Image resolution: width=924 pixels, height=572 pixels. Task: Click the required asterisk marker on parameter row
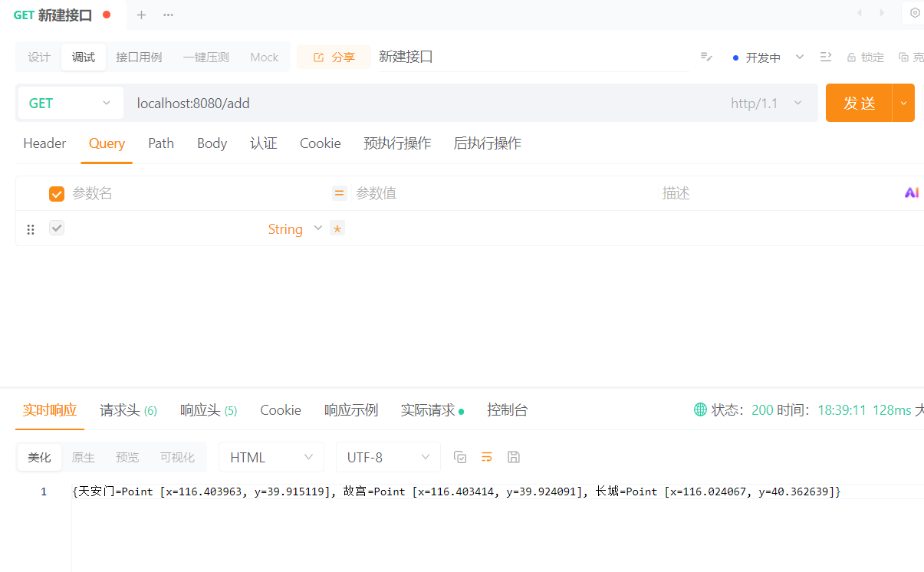click(x=337, y=228)
